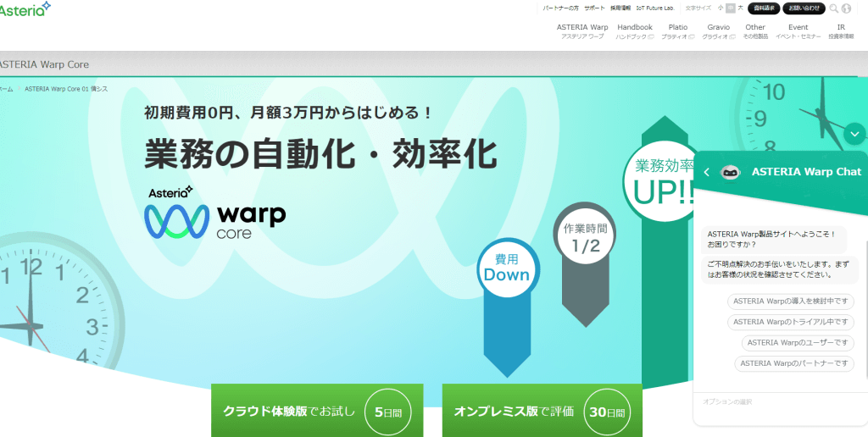Click breadcrumb ASTERIA Warp Core 01 情シス
Viewport: 868px width, 437px height.
[x=66, y=89]
